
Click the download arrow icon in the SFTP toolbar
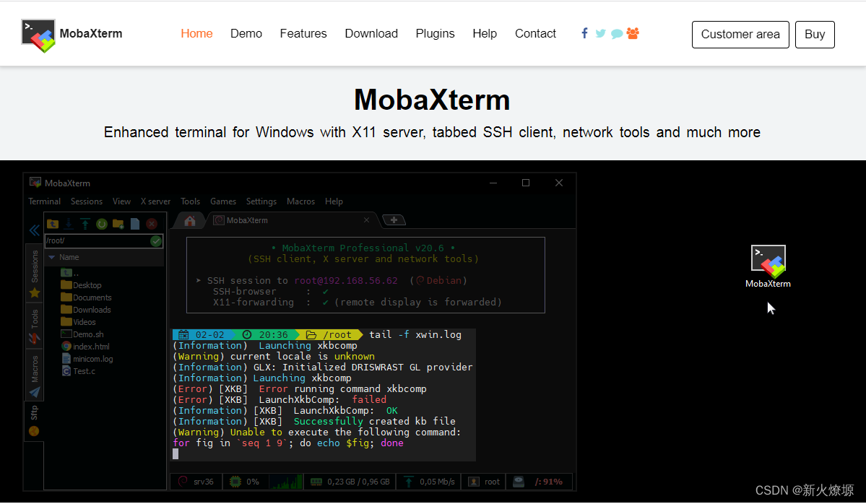(x=69, y=224)
